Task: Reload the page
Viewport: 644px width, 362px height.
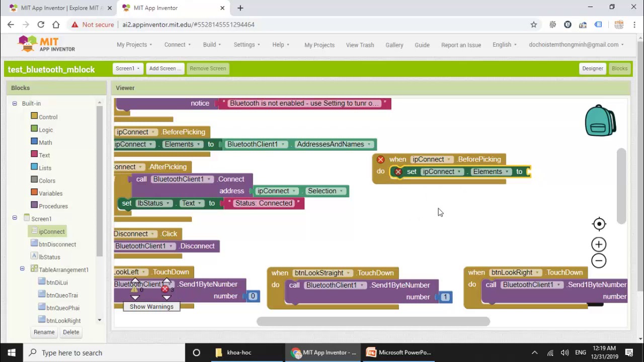Action: point(41,24)
